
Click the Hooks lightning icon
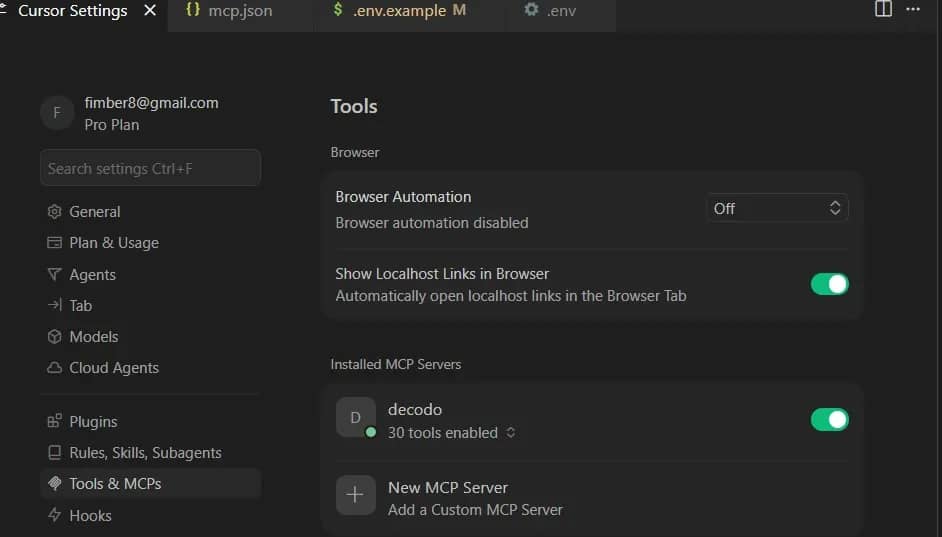point(55,515)
